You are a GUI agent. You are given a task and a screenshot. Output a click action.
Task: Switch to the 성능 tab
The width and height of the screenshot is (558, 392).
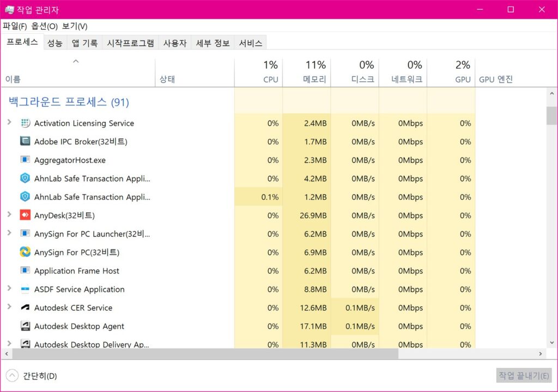click(x=55, y=43)
